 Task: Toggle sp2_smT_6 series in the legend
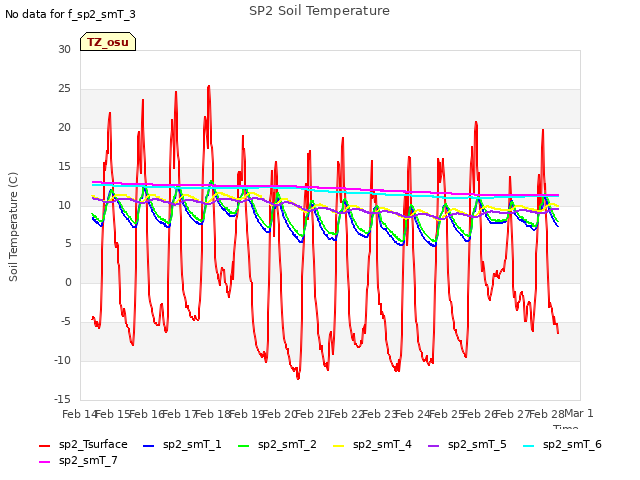pyautogui.click(x=562, y=444)
